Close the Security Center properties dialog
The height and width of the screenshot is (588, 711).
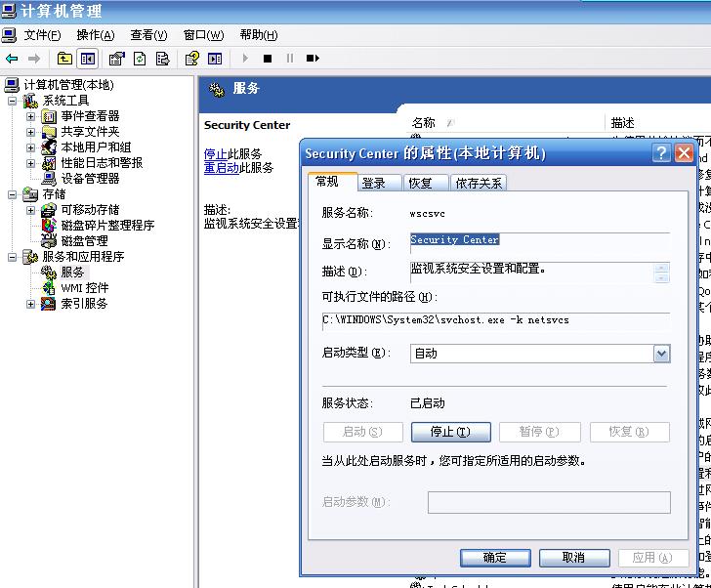click(685, 152)
